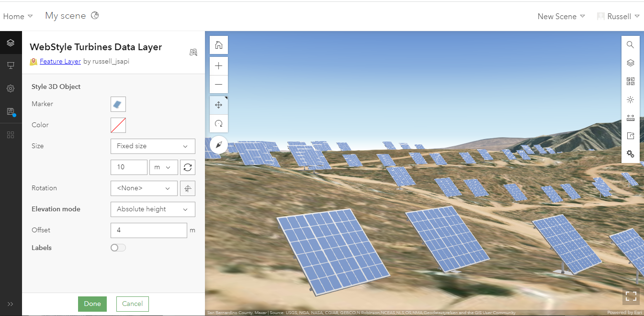Image resolution: width=644 pixels, height=316 pixels.
Task: Enable the Labels toggle
Action: 118,248
